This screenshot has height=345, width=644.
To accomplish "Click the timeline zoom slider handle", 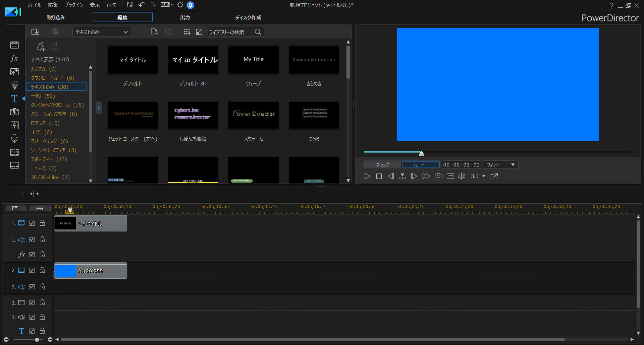I will click(x=37, y=340).
